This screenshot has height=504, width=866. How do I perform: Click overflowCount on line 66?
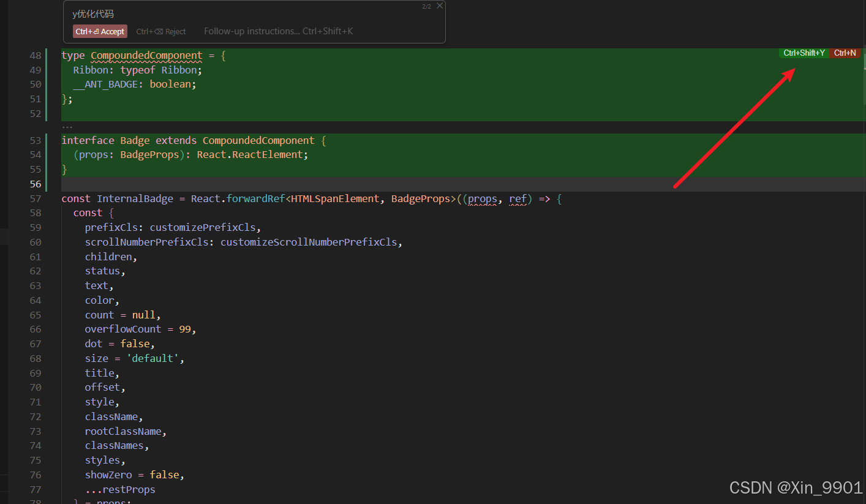[123, 329]
